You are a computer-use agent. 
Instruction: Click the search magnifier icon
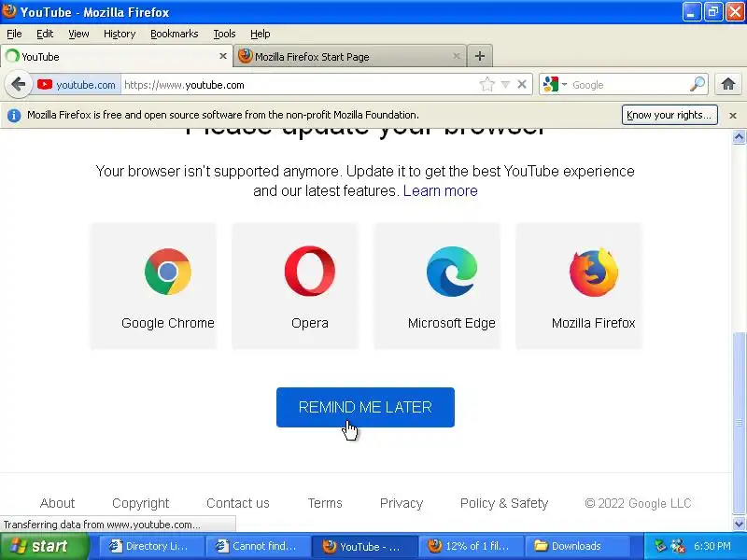697,84
